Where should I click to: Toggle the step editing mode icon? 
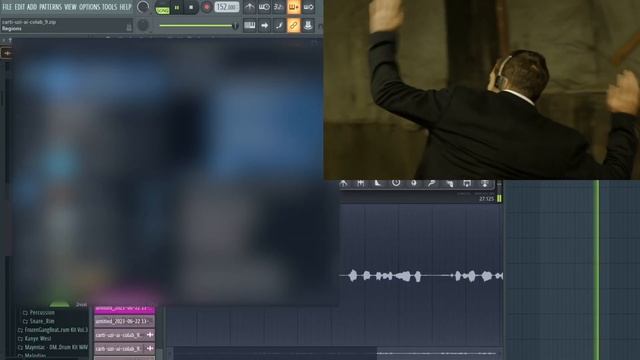click(x=279, y=25)
